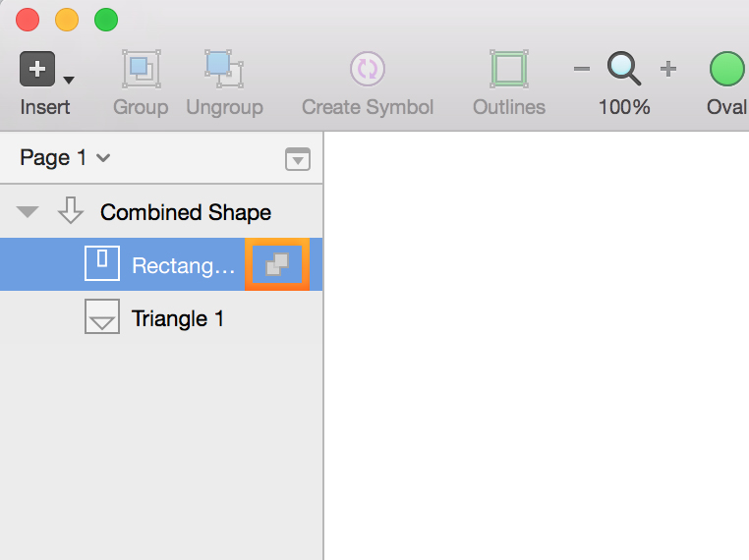Click the Insert plus icon
The height and width of the screenshot is (560, 749).
point(36,69)
